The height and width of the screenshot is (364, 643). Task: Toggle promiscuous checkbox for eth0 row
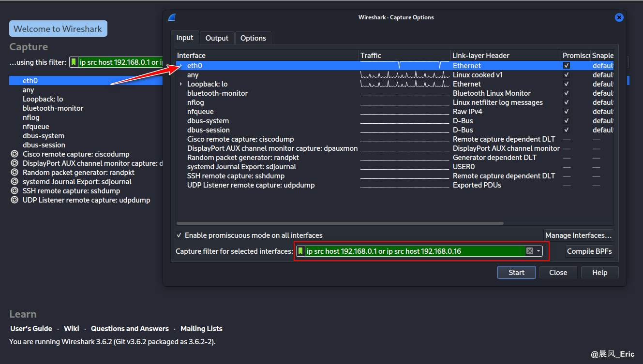pyautogui.click(x=567, y=65)
